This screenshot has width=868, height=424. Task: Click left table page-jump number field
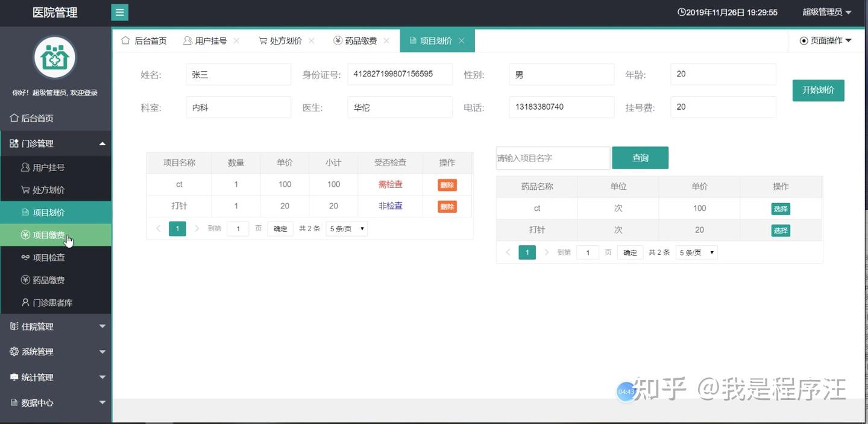coord(238,229)
